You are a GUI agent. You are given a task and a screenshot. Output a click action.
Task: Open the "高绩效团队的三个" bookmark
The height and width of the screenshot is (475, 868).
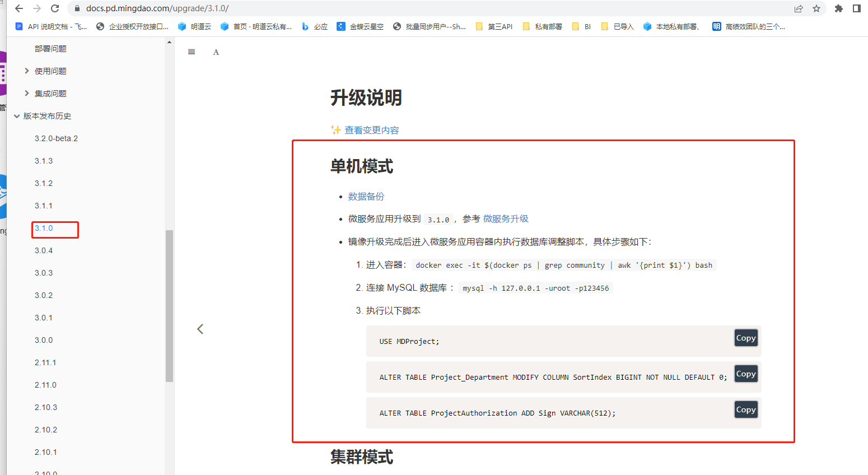click(x=749, y=26)
